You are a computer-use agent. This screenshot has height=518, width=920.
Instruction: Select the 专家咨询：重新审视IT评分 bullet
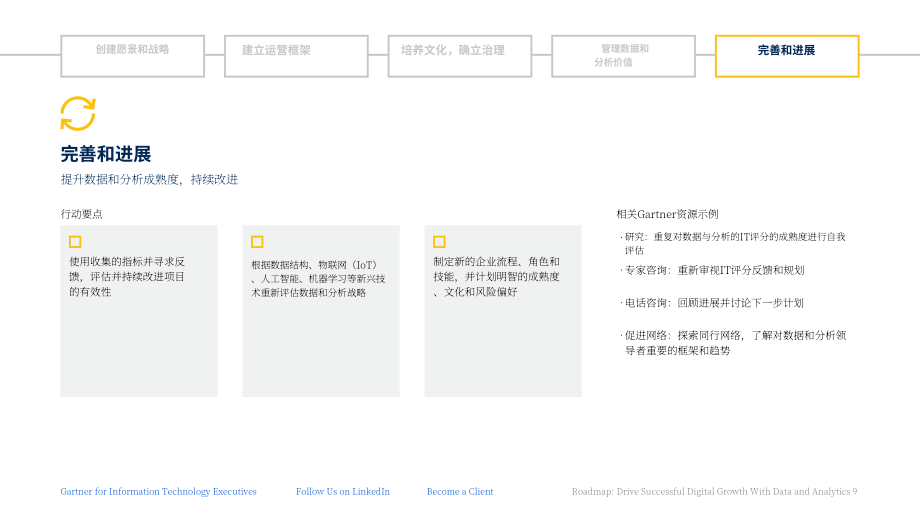tap(712, 270)
